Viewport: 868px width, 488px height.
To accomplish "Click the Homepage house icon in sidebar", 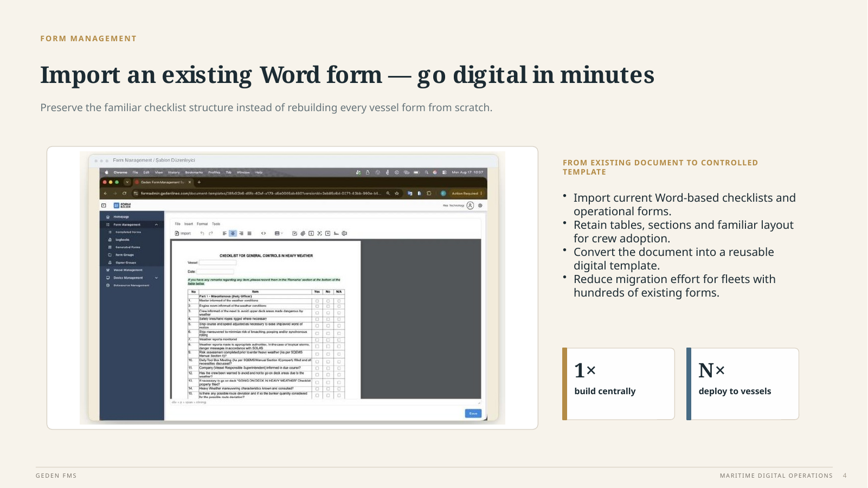I will tap(108, 217).
